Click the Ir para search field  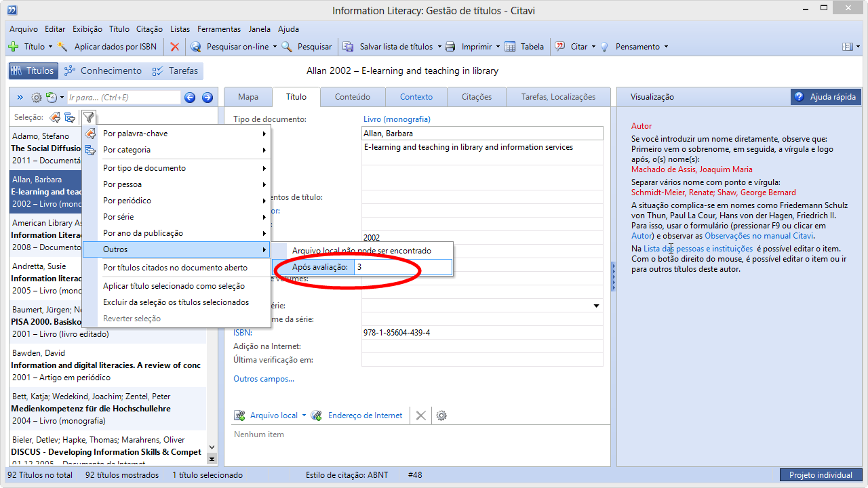coord(123,98)
